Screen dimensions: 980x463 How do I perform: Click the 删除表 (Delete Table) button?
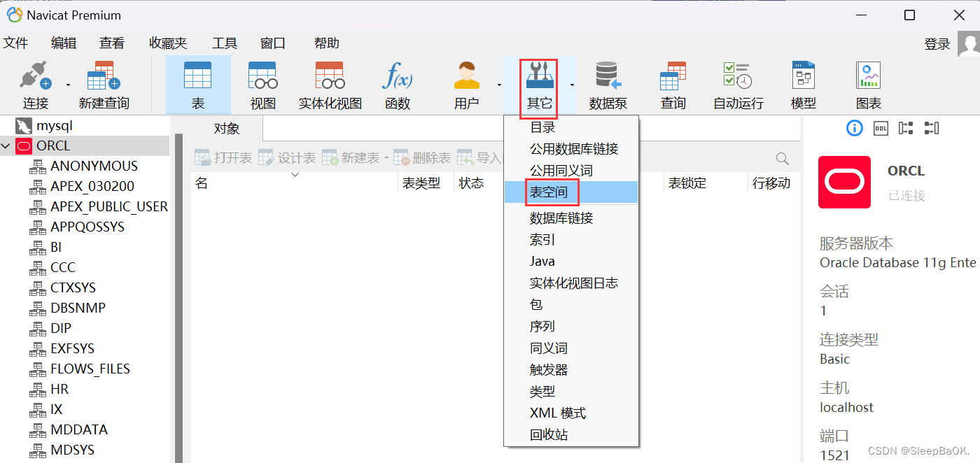coord(422,158)
